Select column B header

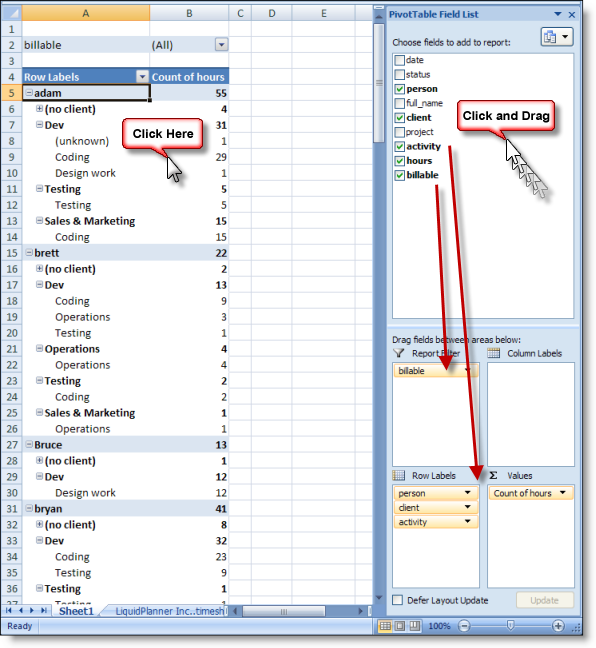point(189,13)
